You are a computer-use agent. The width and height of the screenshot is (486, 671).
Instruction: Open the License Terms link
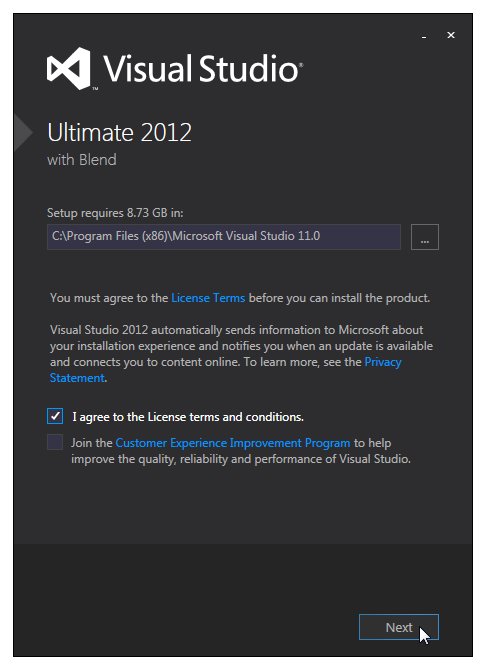tap(208, 298)
